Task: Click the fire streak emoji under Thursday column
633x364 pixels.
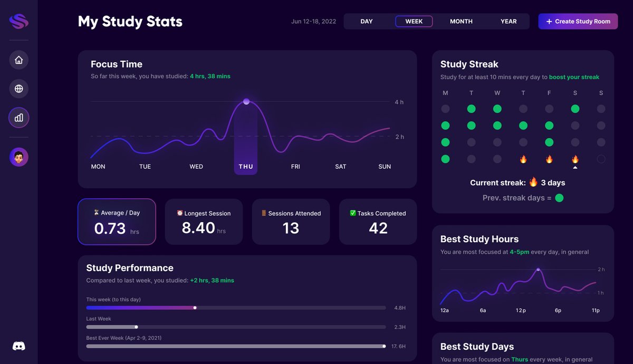Action: (523, 159)
